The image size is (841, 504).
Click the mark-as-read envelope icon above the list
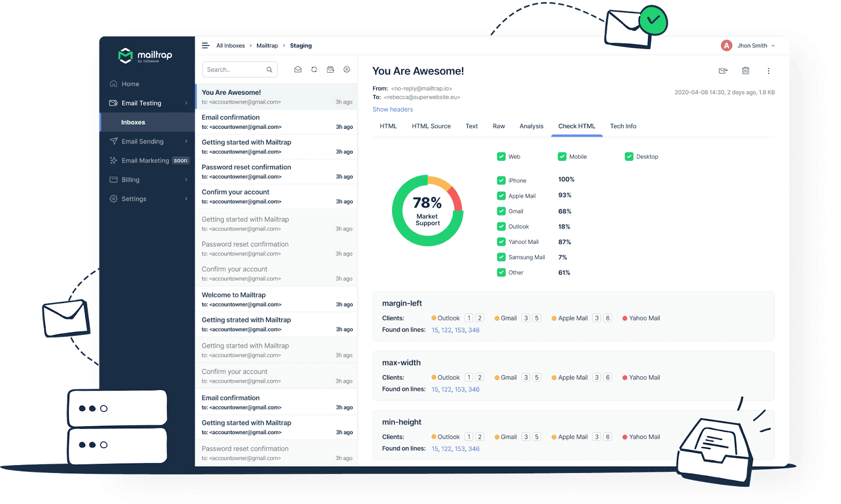[298, 69]
